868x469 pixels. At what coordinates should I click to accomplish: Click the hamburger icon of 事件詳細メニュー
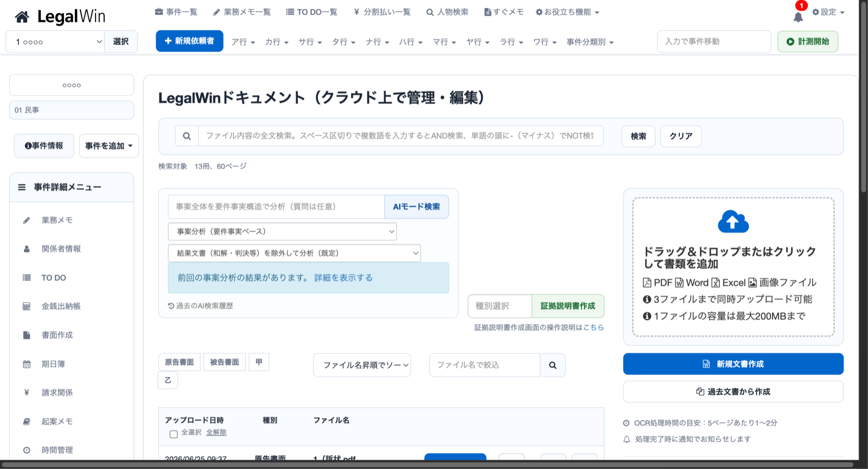(22, 187)
